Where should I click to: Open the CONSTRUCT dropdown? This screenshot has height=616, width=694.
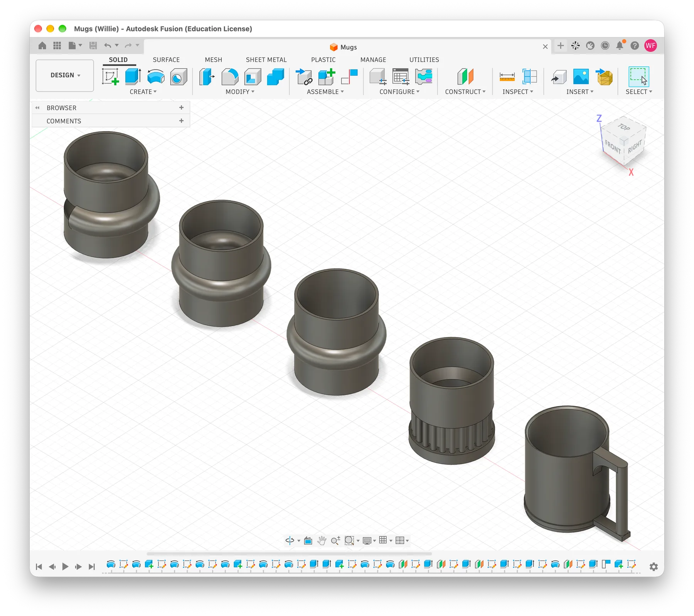[x=465, y=92]
